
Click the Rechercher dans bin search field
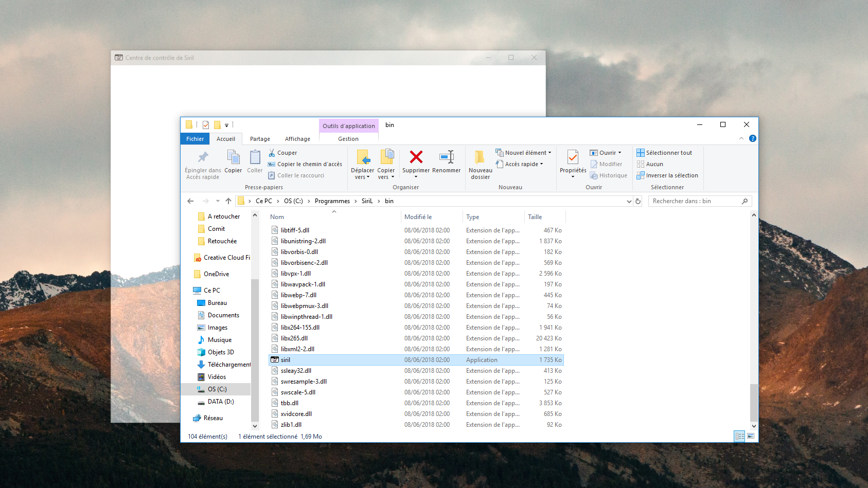point(695,201)
